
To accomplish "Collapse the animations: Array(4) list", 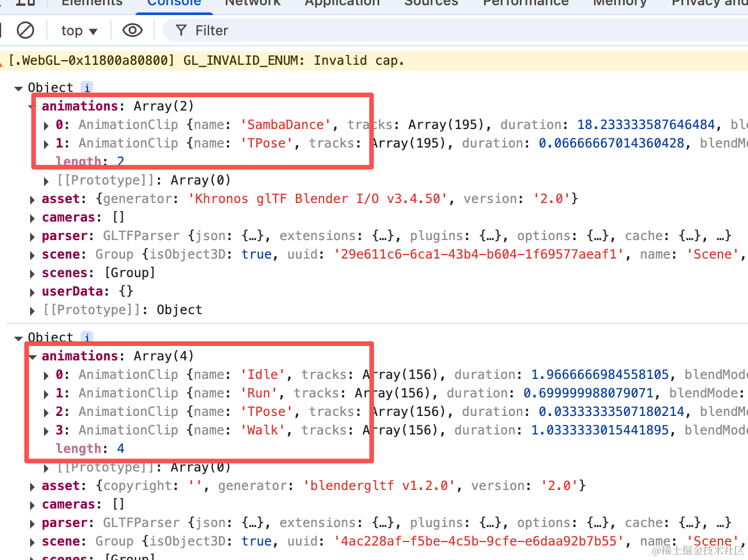I will click(x=32, y=356).
